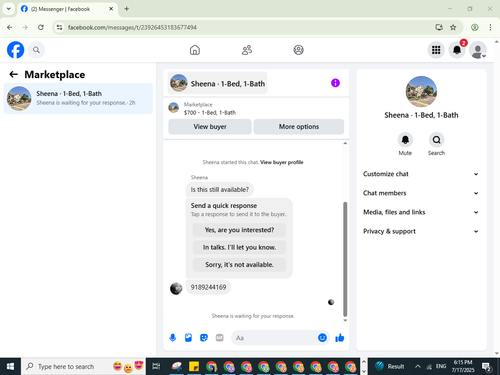Viewport: 500px width, 375px height.
Task: Click the Sheena 1-Bed, 1-Bath chat header
Action: pos(217,83)
